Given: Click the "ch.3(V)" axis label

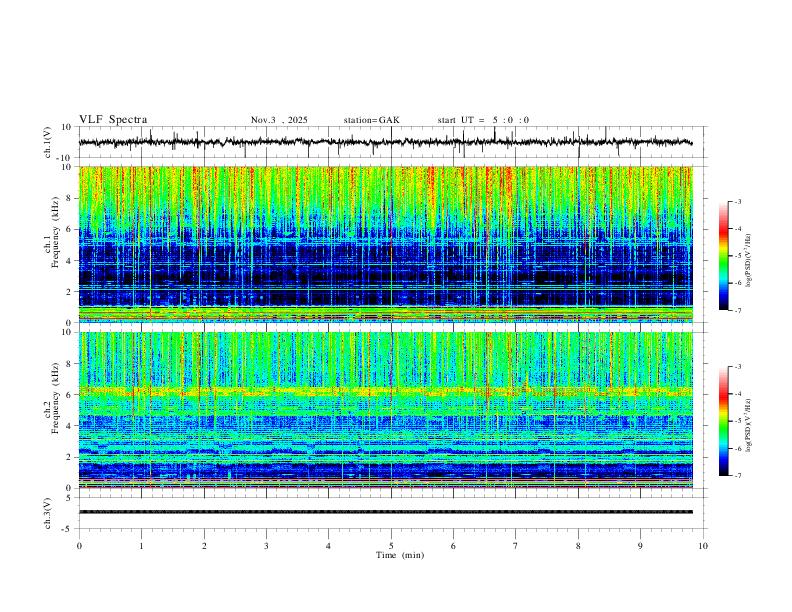Looking at the screenshot, I should click(48, 513).
